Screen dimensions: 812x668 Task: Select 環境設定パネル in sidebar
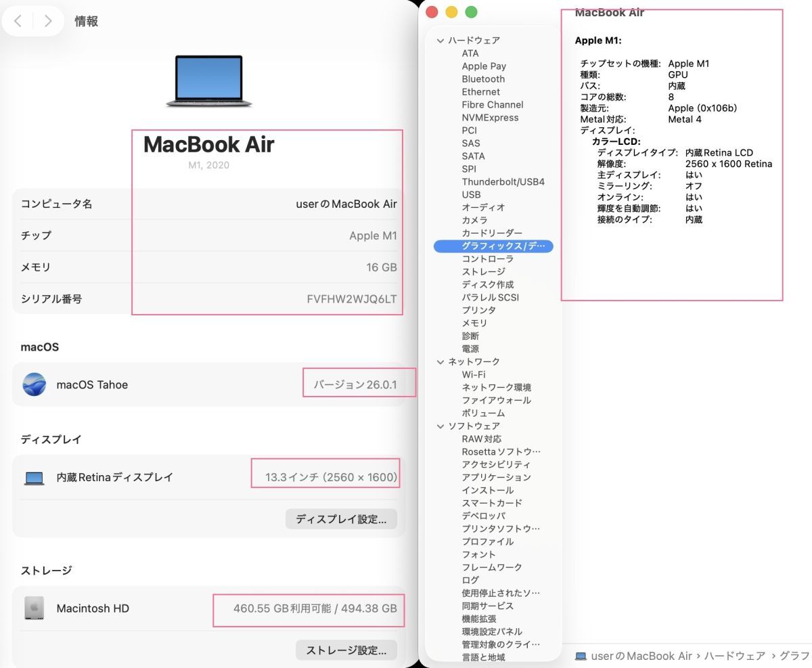tap(492, 632)
